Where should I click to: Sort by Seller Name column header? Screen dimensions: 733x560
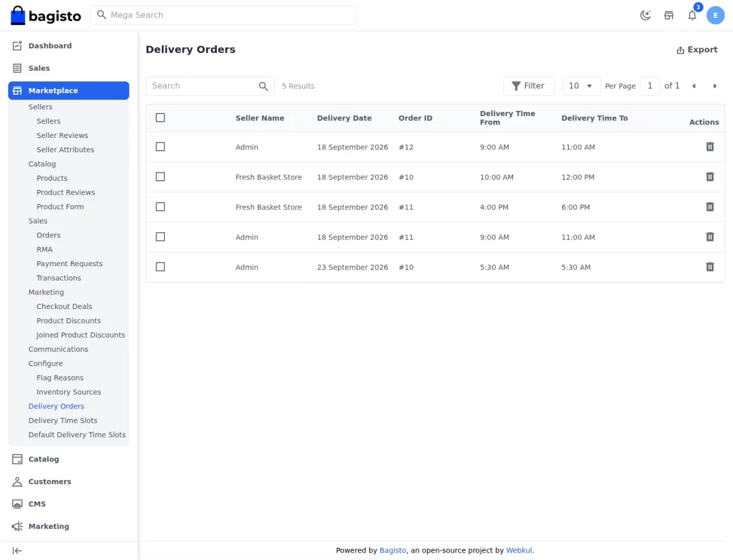point(260,118)
